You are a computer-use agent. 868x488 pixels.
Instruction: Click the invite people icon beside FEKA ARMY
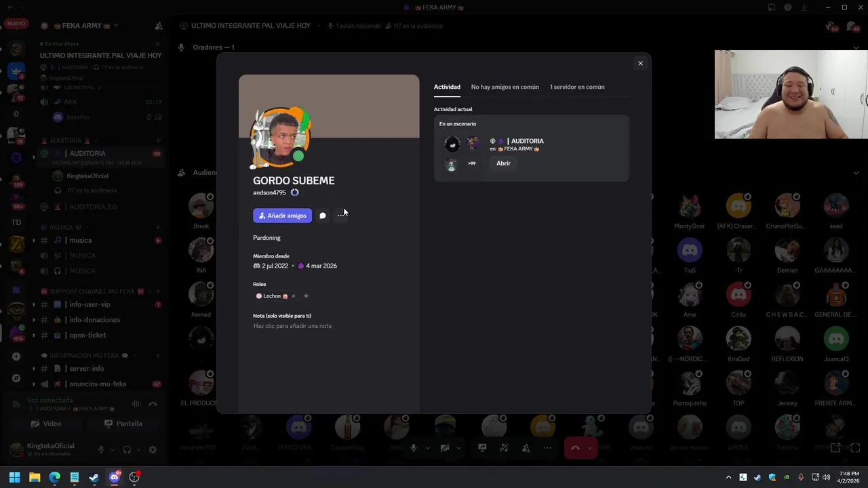pos(159,26)
